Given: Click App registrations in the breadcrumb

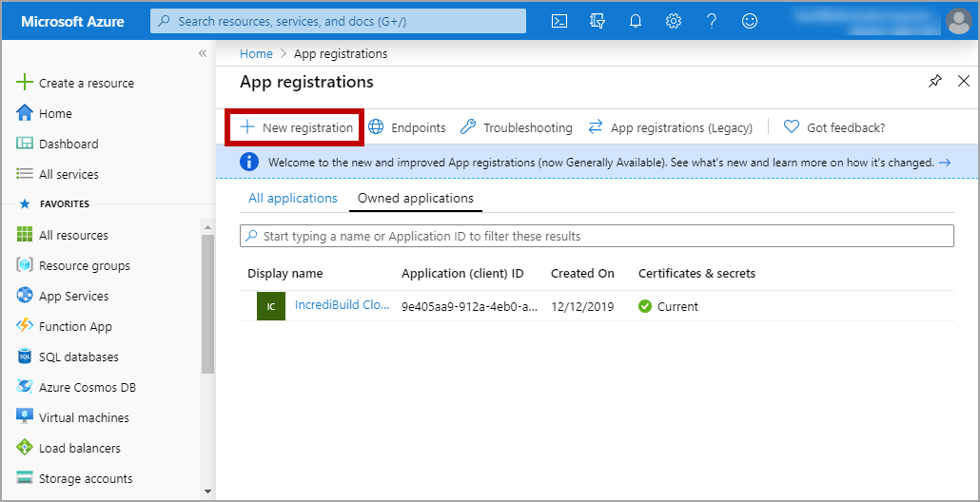Looking at the screenshot, I should 341,53.
